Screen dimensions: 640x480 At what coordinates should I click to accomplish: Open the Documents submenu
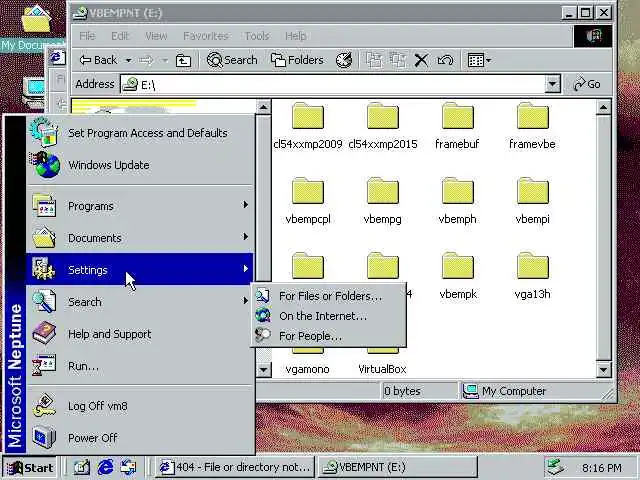(x=140, y=238)
